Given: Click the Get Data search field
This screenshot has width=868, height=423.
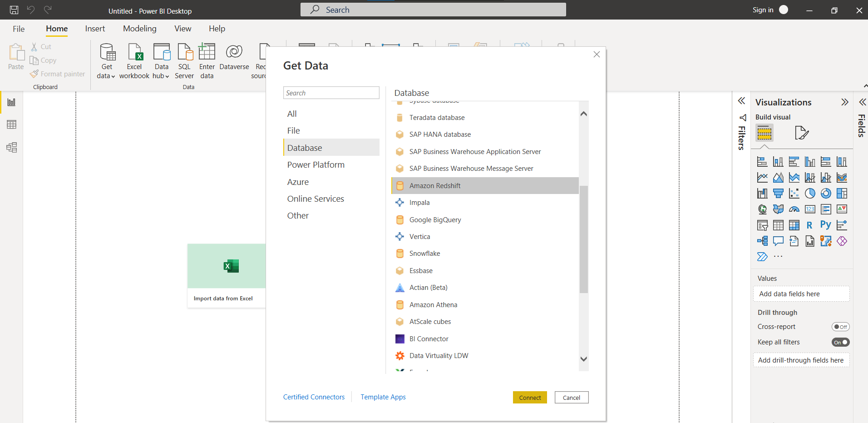Looking at the screenshot, I should pyautogui.click(x=331, y=93).
